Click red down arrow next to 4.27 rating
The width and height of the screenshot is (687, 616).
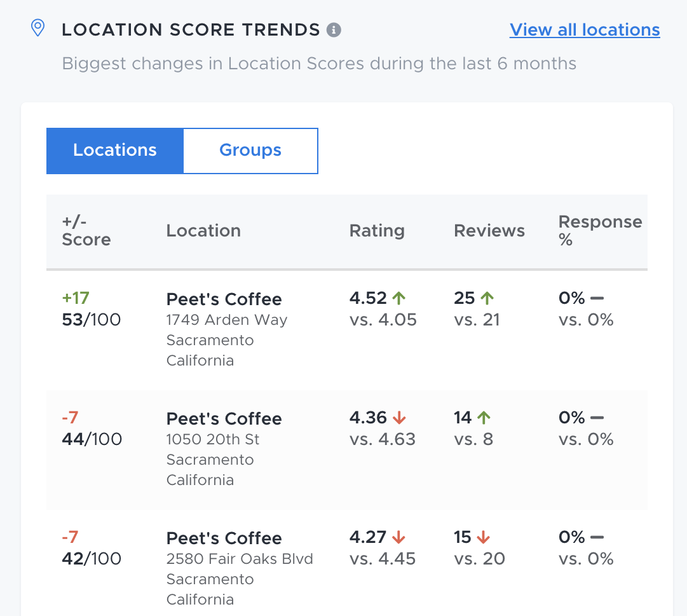(398, 537)
